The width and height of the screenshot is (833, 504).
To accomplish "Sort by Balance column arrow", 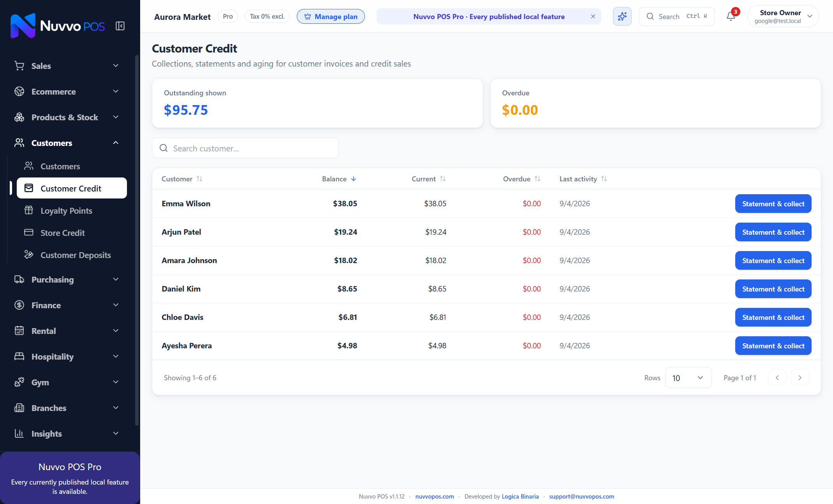I will pos(354,179).
